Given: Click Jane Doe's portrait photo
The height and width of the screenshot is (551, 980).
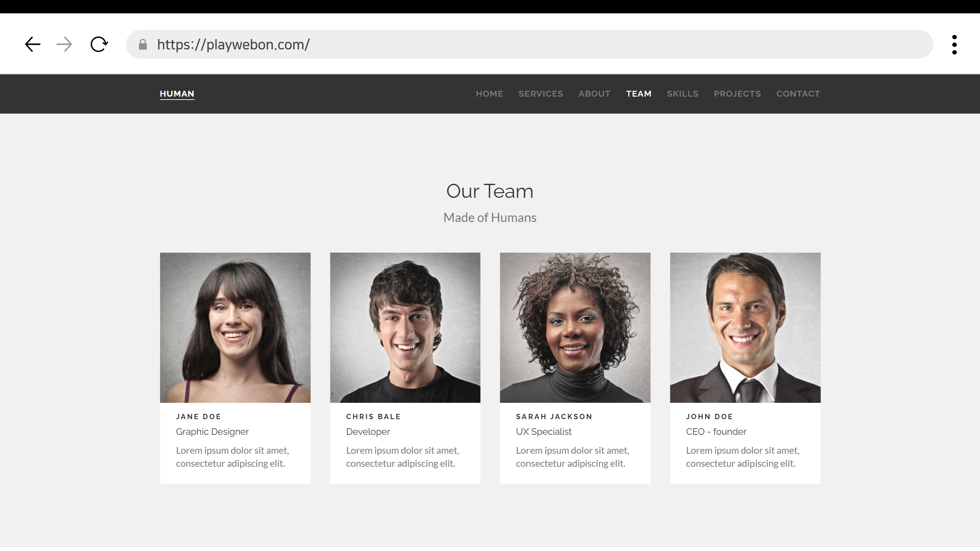Looking at the screenshot, I should [235, 327].
